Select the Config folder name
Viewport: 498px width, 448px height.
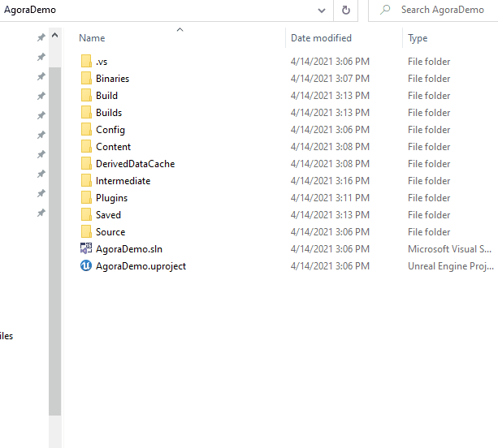[x=110, y=130]
